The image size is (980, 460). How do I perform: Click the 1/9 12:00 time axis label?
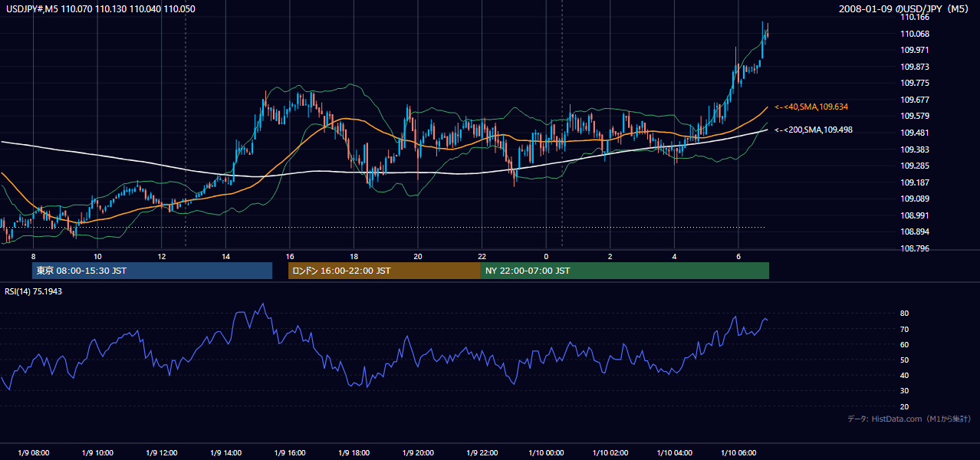click(162, 453)
